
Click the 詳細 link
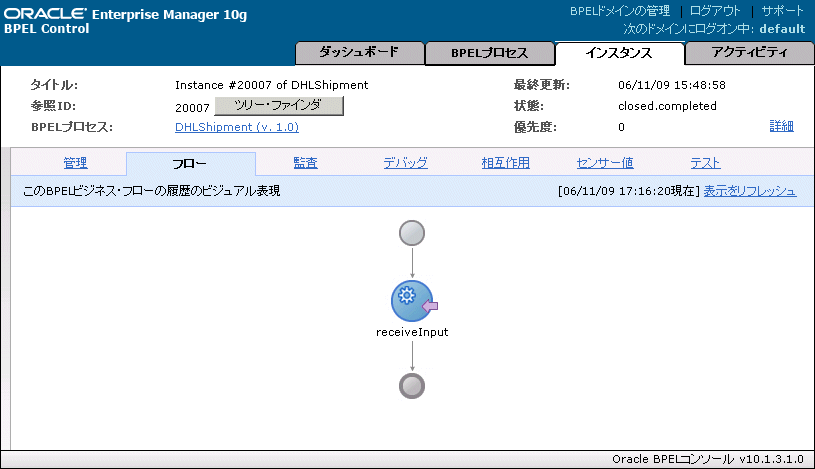[781, 126]
